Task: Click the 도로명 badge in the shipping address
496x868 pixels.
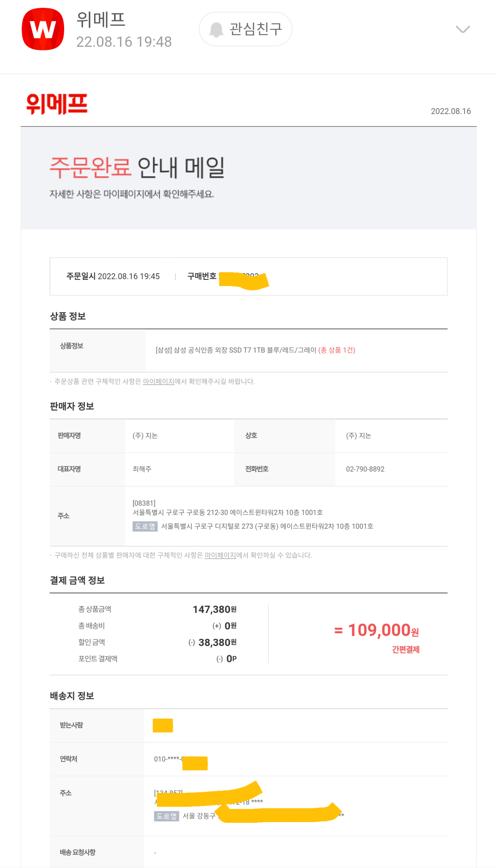Action: (167, 816)
